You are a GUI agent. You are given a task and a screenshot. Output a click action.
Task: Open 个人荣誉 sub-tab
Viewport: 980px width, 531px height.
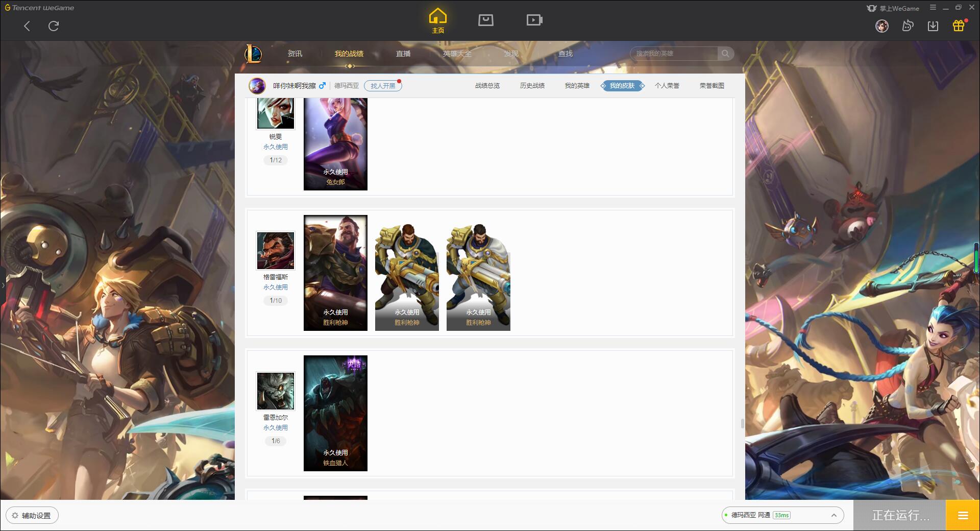coord(667,86)
